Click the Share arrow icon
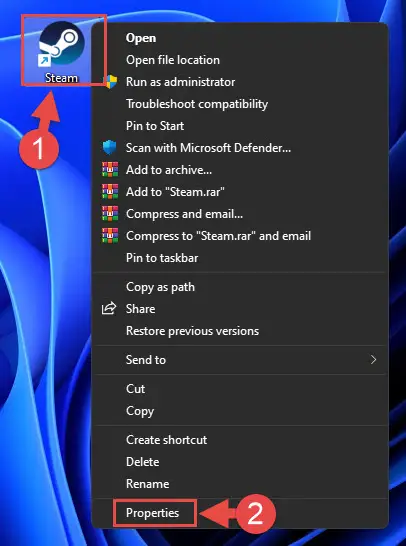This screenshot has width=406, height=546. point(109,309)
